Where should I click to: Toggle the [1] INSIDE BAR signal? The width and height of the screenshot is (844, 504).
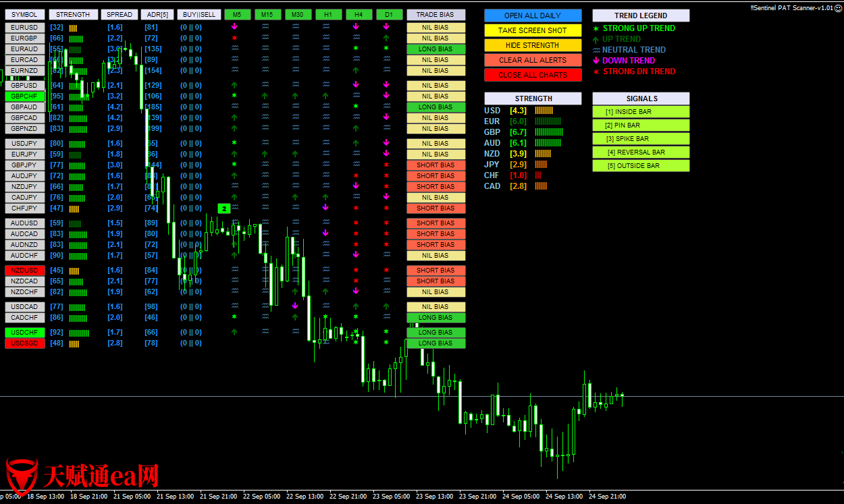pyautogui.click(x=641, y=112)
